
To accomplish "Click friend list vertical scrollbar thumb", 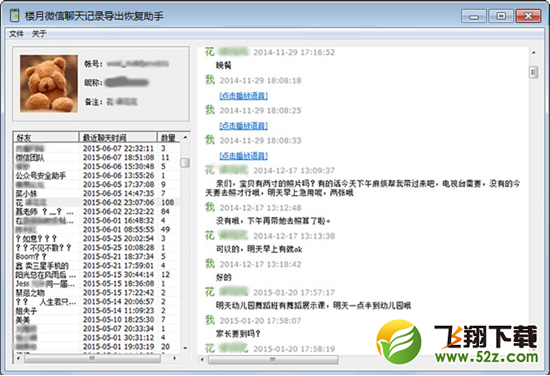I will coord(185,162).
